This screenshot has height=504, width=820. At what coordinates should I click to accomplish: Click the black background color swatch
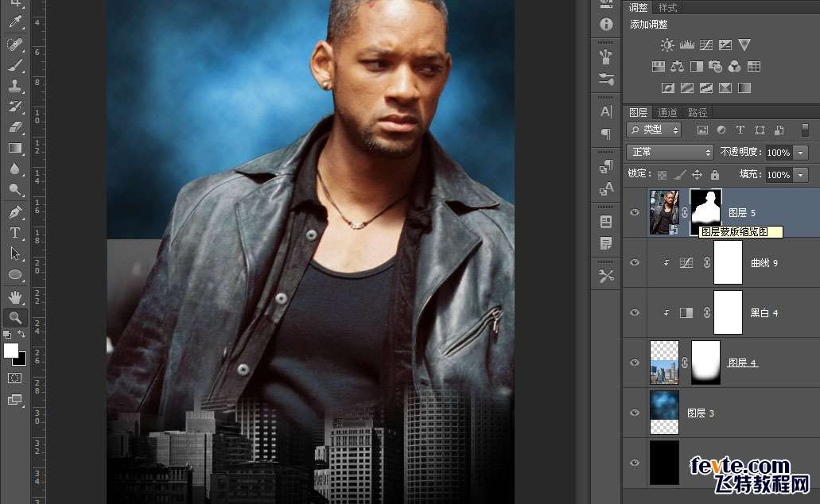point(21,359)
